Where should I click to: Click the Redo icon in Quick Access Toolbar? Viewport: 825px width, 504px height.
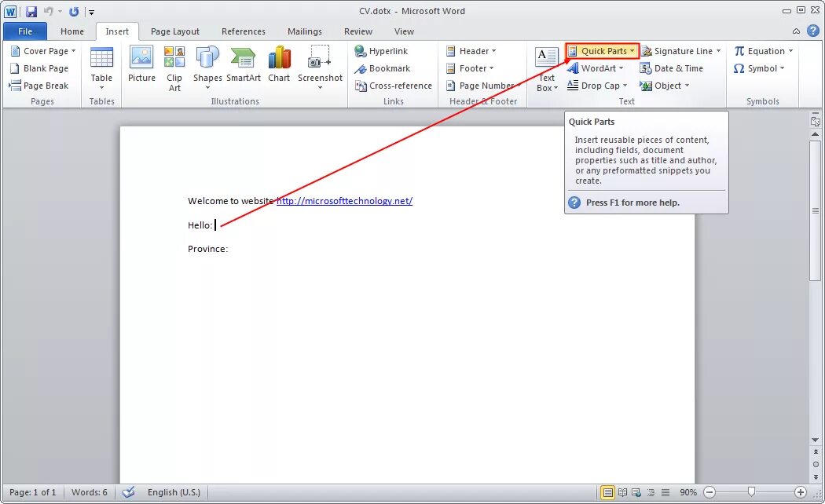click(x=74, y=11)
